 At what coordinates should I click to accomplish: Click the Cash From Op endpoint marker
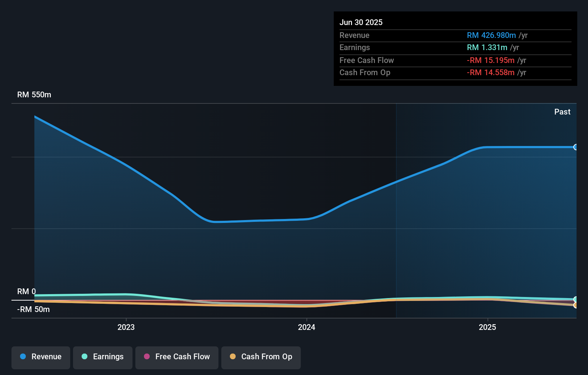click(576, 305)
